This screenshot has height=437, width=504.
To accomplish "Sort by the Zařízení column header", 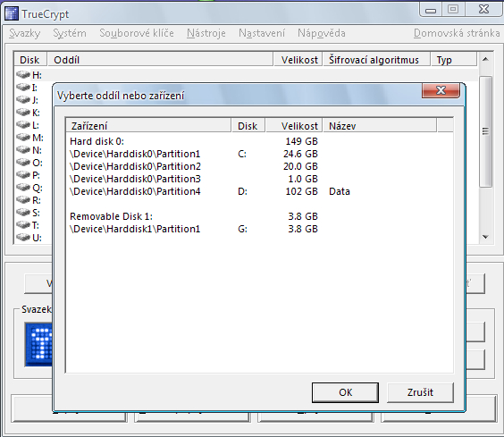I will pos(148,125).
